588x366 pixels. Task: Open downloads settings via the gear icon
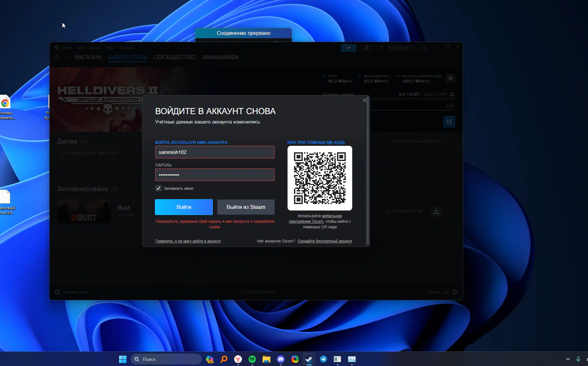(x=451, y=78)
